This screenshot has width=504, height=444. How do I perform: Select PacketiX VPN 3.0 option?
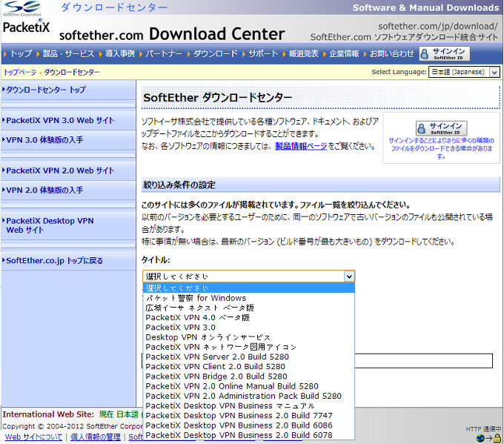point(249,328)
